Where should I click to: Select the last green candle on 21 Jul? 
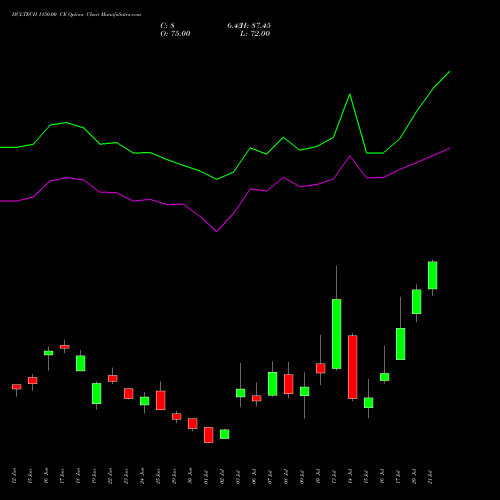point(433,275)
